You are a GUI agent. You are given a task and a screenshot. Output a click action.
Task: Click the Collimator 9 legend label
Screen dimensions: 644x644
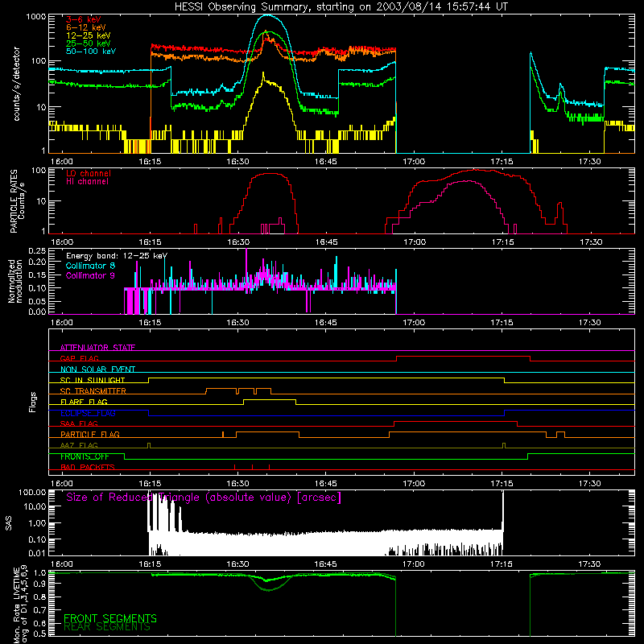(90, 275)
